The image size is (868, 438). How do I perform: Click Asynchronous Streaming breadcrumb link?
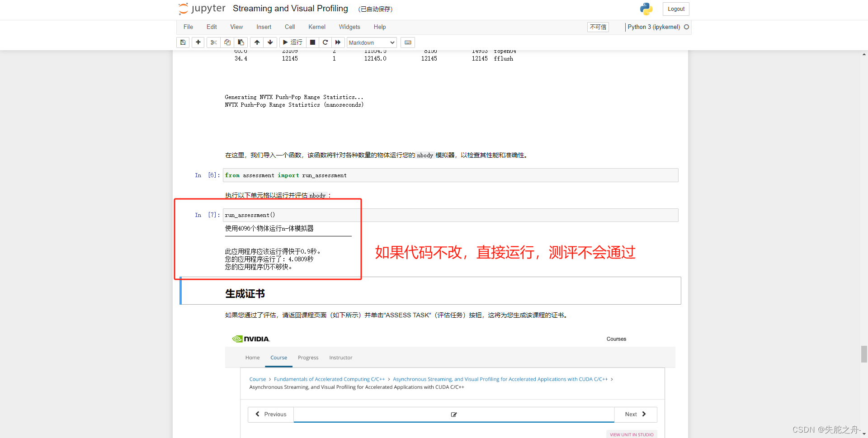(x=500, y=379)
